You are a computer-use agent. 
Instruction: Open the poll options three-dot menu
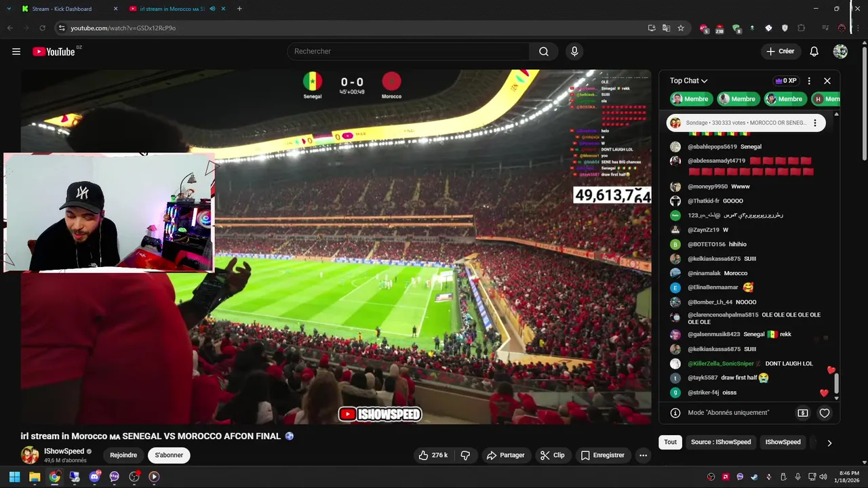(x=815, y=123)
